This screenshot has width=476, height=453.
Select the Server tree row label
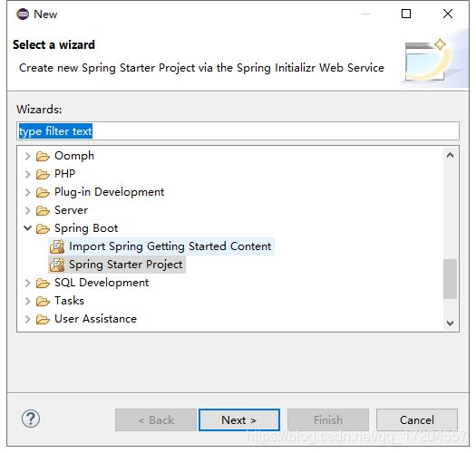tap(72, 210)
